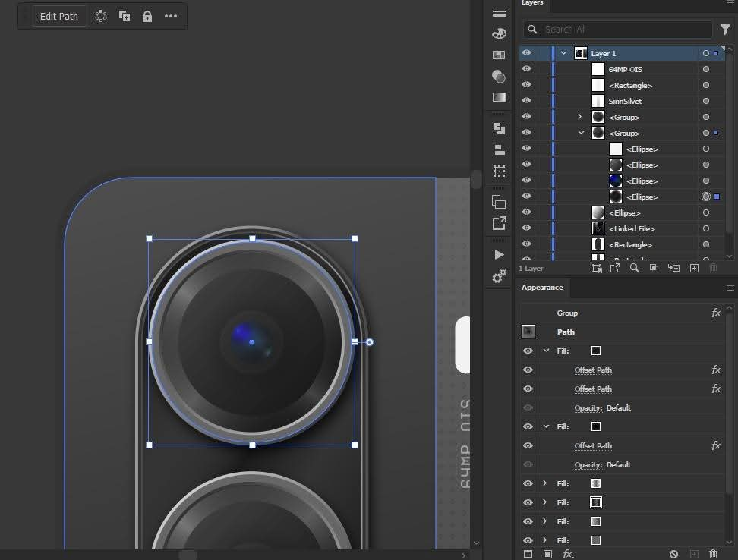738x560 pixels.
Task: Open the Artboards panel icon in dock
Action: (499, 202)
